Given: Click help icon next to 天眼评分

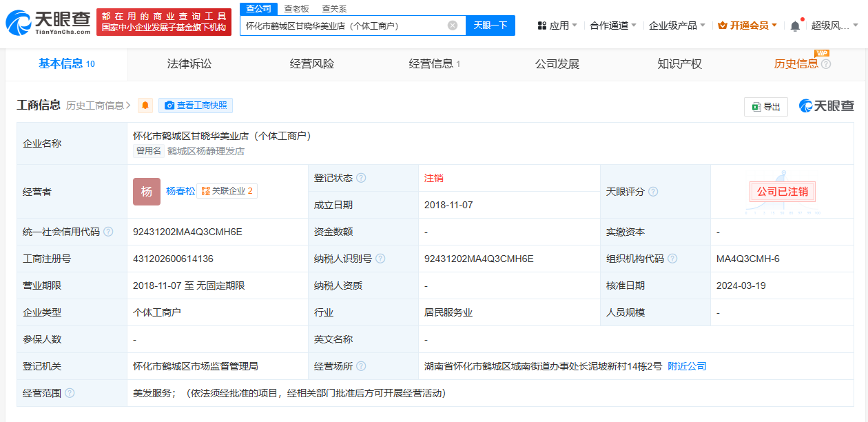Looking at the screenshot, I should (x=653, y=192).
